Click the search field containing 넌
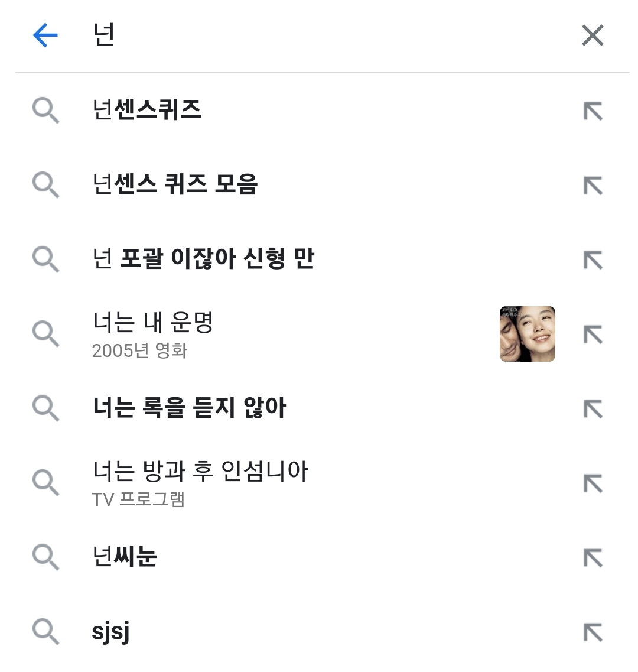The width and height of the screenshot is (638, 672). (319, 35)
